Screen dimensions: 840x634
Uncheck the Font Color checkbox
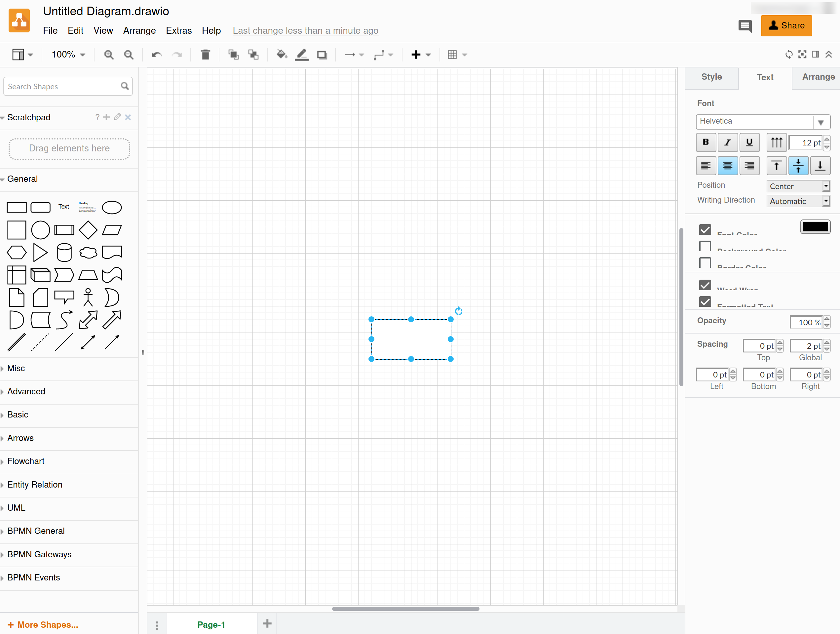tap(705, 229)
